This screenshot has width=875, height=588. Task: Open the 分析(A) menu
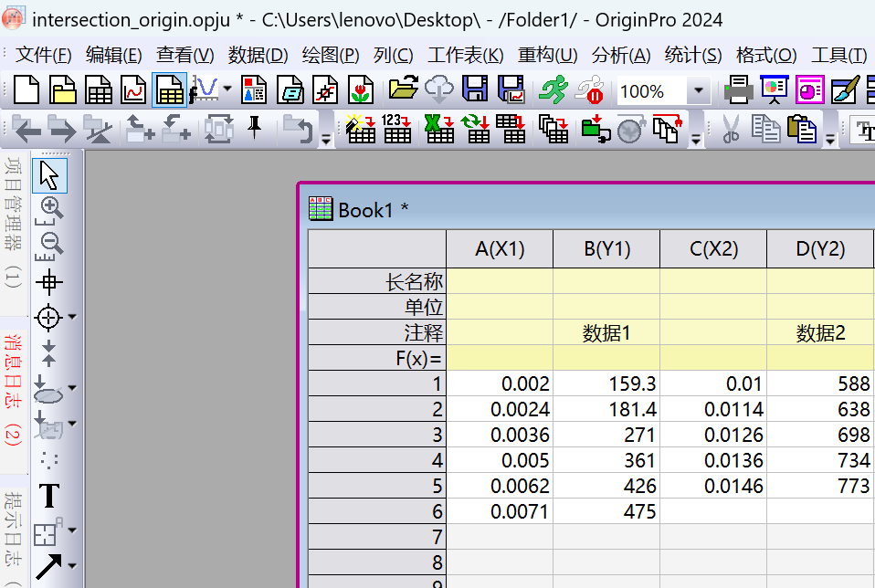coord(621,55)
